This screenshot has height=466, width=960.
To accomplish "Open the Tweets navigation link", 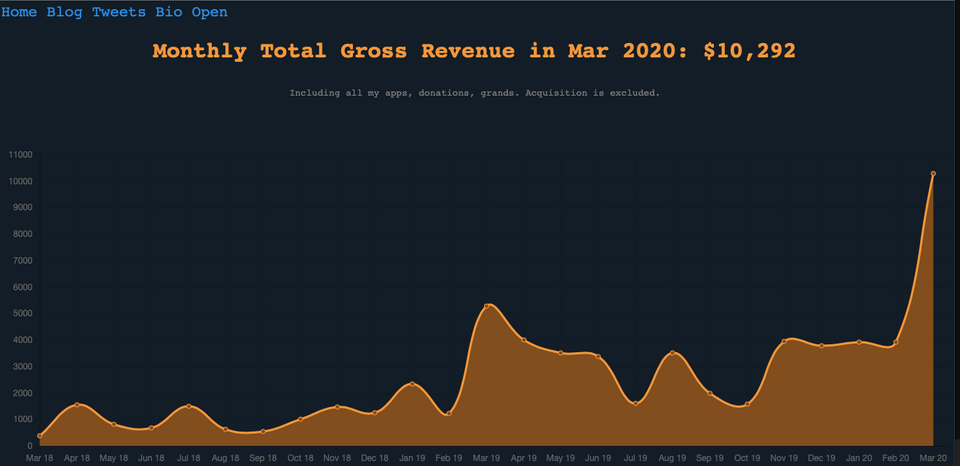I will click(119, 12).
